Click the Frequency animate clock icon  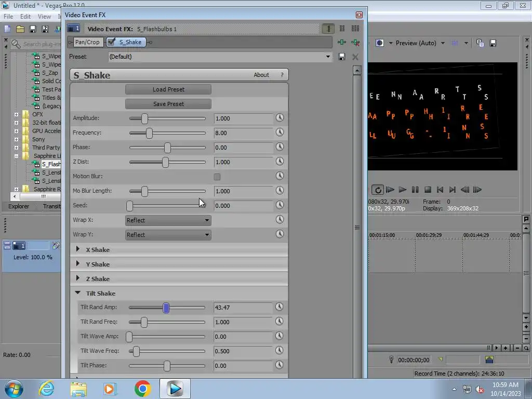280,132
